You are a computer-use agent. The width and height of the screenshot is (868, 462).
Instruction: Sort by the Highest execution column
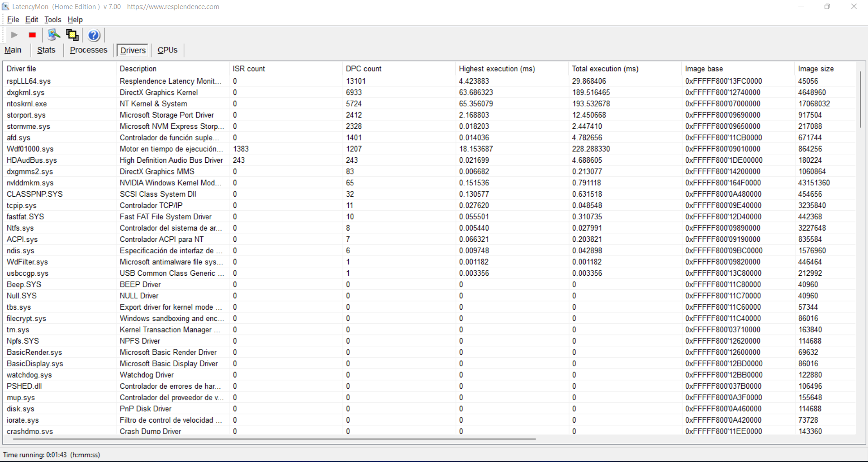click(497, 68)
